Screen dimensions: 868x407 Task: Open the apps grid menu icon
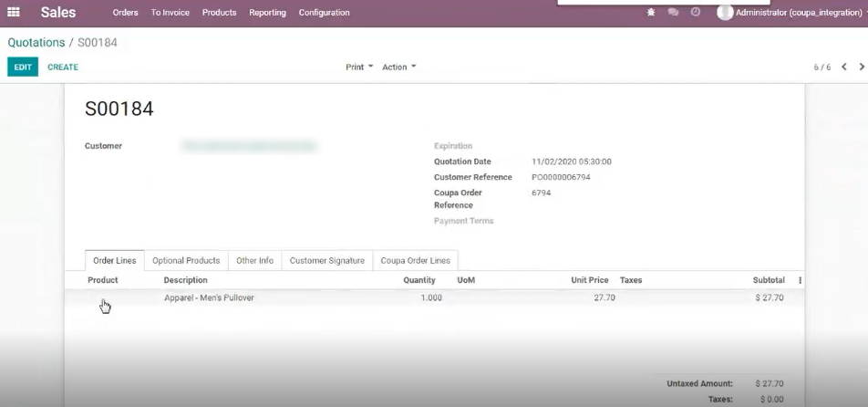point(14,12)
